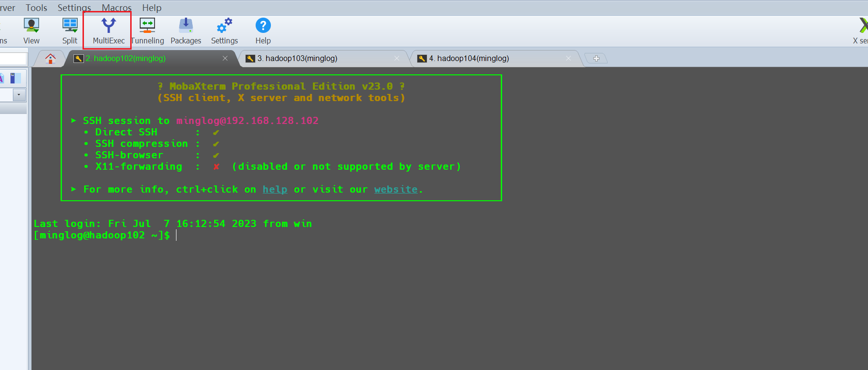Click the help link in terminal banner
This screenshot has width=868, height=370.
pos(275,189)
